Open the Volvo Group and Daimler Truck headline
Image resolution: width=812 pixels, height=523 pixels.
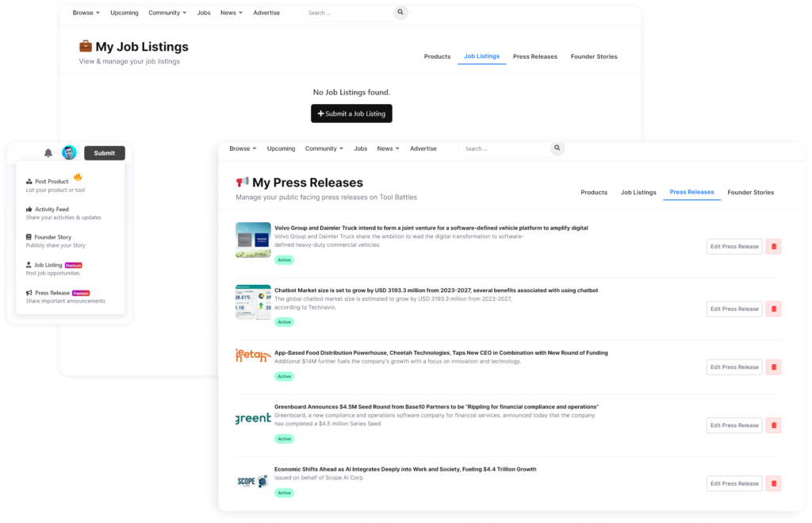point(431,228)
